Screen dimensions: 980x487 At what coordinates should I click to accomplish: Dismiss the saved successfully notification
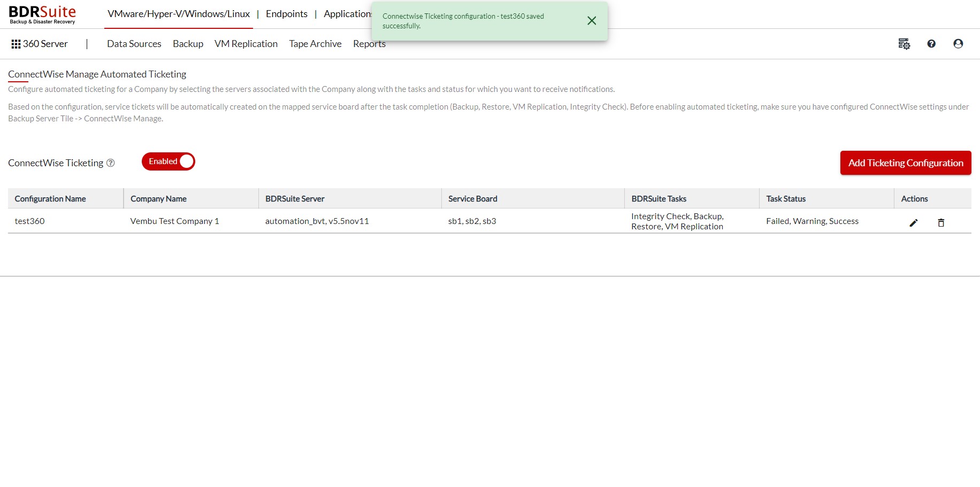point(592,21)
